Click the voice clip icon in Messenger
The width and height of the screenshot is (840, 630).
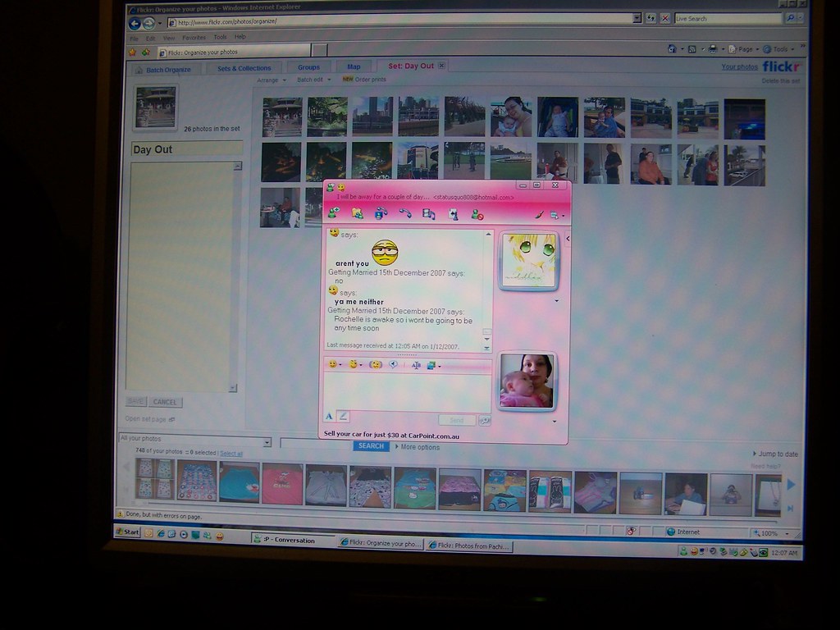click(393, 365)
